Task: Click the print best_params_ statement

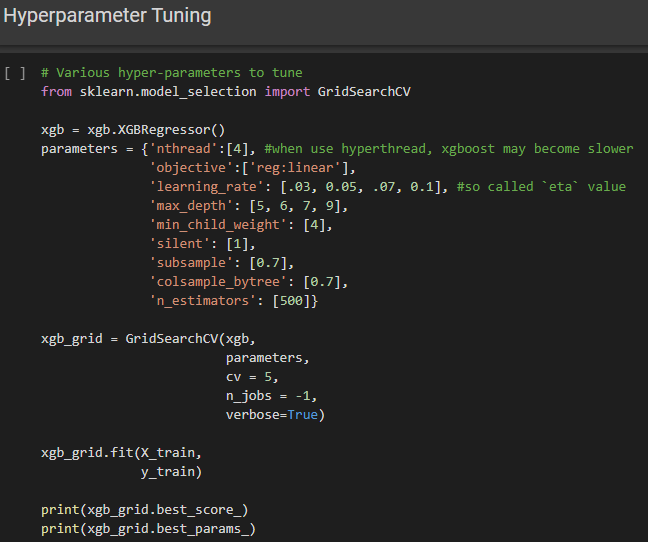Action: (x=148, y=529)
